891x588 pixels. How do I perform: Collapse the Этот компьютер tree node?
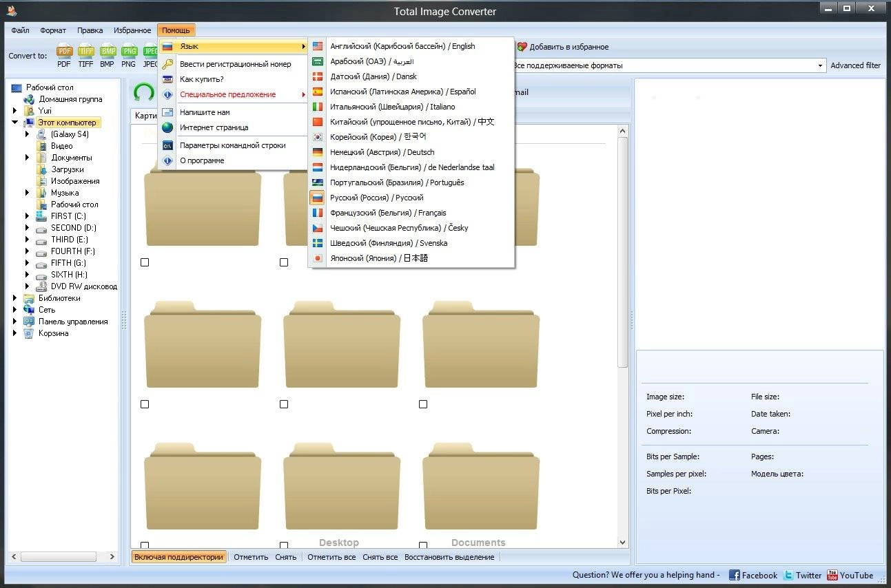pyautogui.click(x=14, y=123)
